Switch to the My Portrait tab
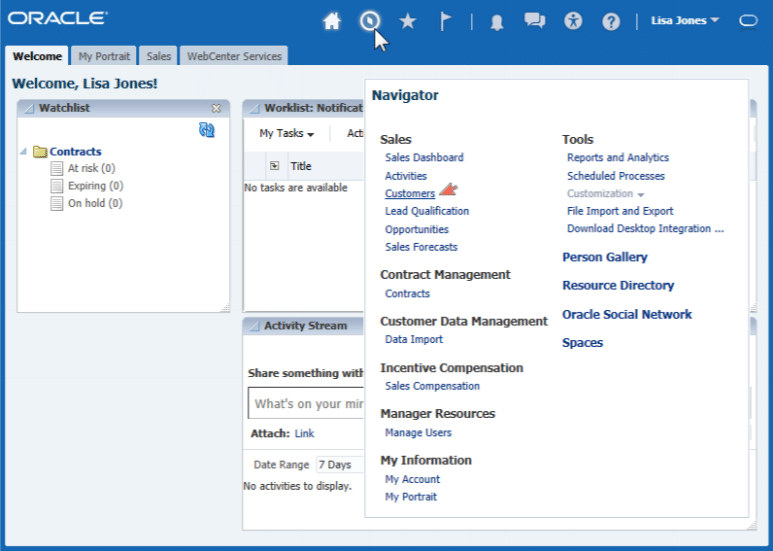773x551 pixels. click(x=104, y=56)
